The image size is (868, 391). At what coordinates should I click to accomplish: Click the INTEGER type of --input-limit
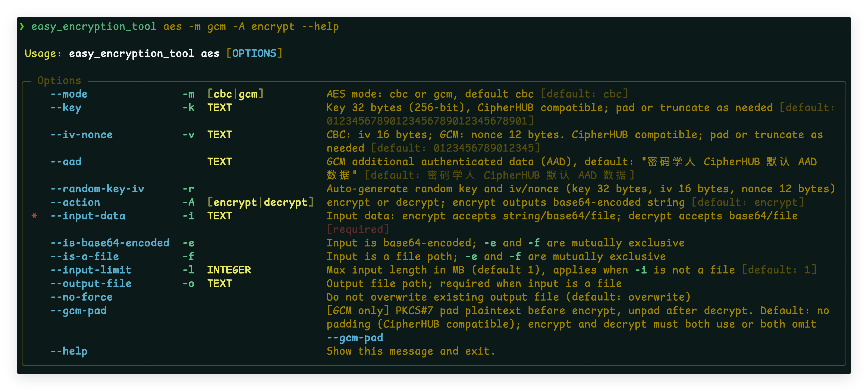[229, 270]
